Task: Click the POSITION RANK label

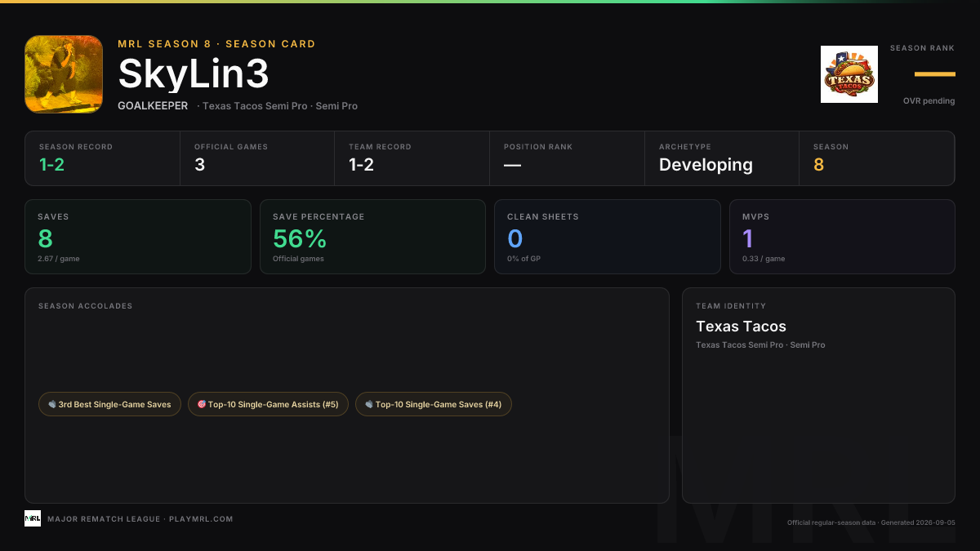Action: 538,147
